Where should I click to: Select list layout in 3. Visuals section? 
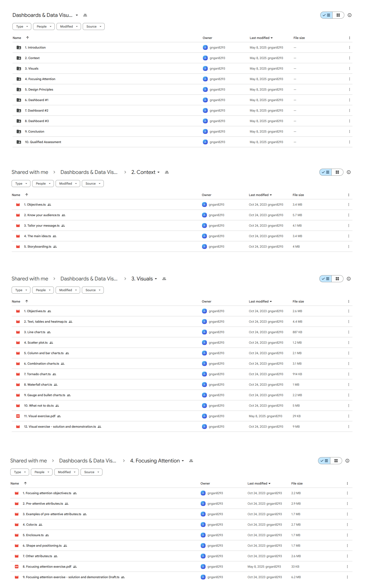[325, 279]
